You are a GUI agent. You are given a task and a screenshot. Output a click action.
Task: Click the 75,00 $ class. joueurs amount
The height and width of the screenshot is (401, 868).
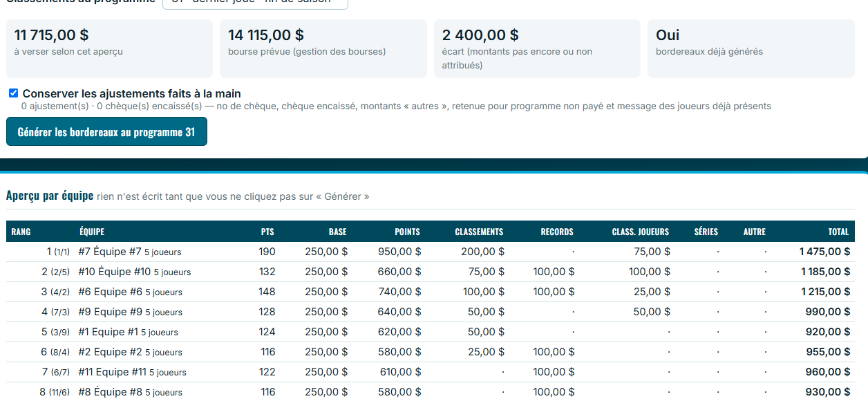tap(652, 252)
